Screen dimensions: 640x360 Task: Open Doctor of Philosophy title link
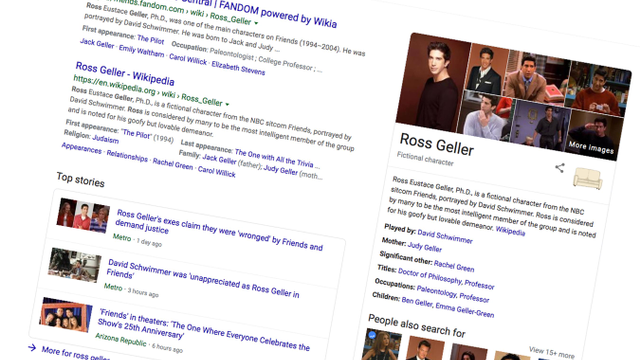pyautogui.click(x=430, y=277)
